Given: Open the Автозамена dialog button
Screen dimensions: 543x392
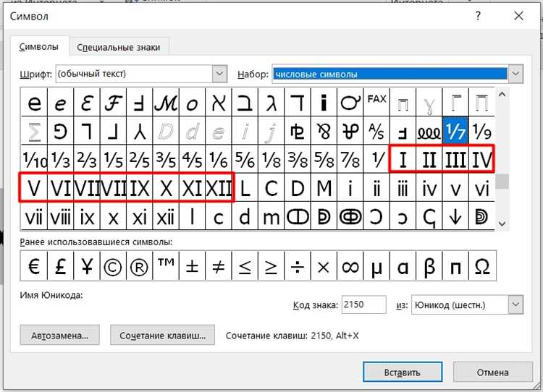Looking at the screenshot, I should pos(59,336).
